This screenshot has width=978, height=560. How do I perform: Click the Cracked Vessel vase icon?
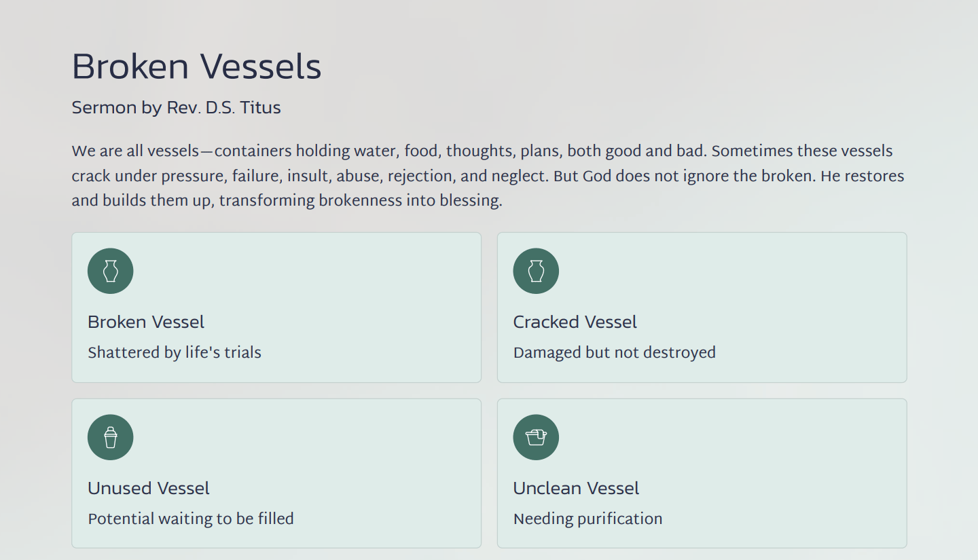[536, 271]
